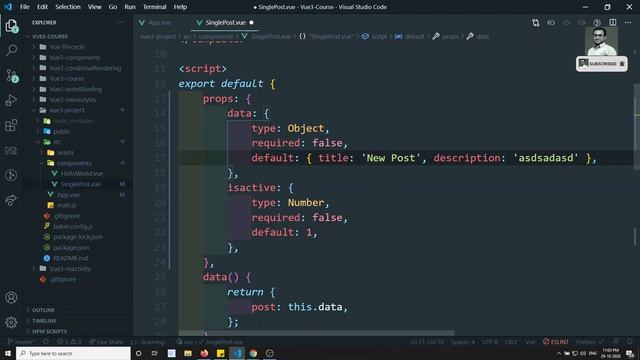The height and width of the screenshot is (360, 640).
Task: Click the UTF-8 encoding indicator
Action: 490,342
